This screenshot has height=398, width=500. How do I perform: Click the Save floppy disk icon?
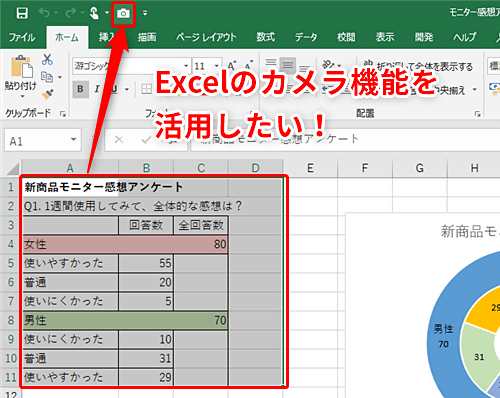click(x=22, y=13)
